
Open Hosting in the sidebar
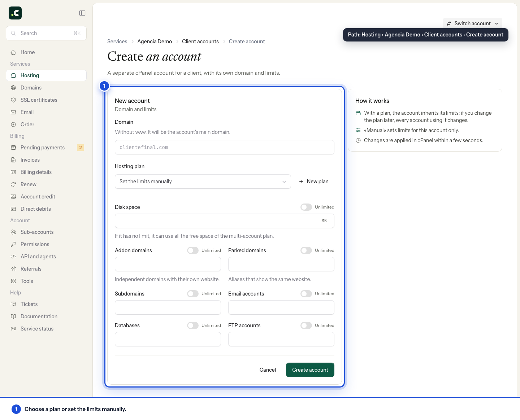pos(46,75)
